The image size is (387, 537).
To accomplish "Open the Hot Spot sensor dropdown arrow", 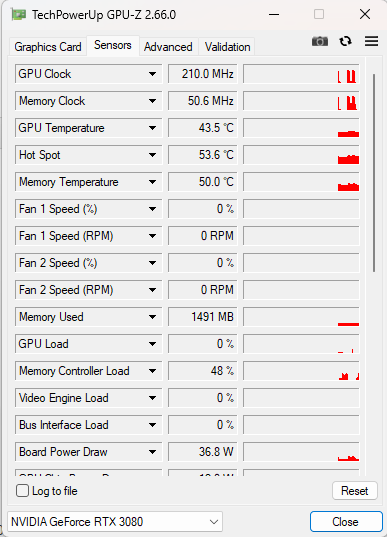I will [152, 155].
